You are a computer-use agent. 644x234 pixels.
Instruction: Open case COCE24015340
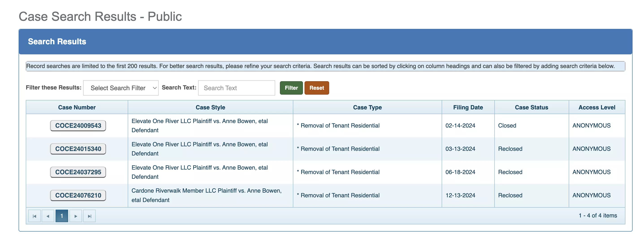(78, 149)
